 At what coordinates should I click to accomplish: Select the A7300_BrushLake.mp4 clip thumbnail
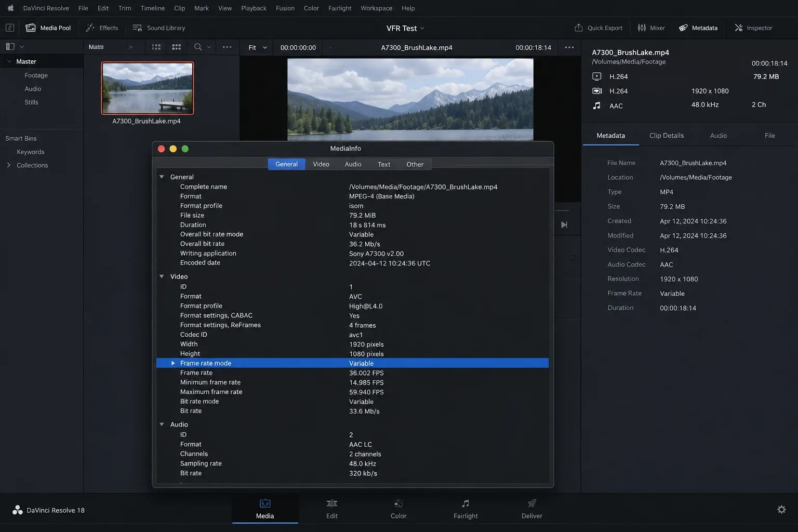148,88
